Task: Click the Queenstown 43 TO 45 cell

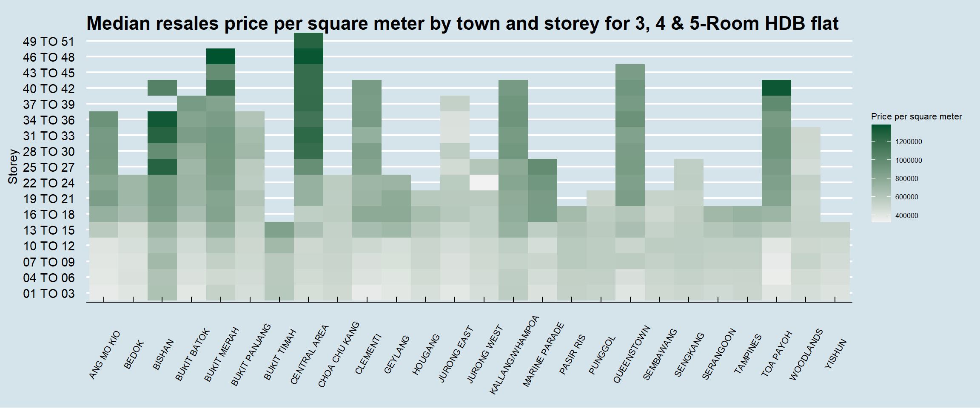Action: pos(630,72)
